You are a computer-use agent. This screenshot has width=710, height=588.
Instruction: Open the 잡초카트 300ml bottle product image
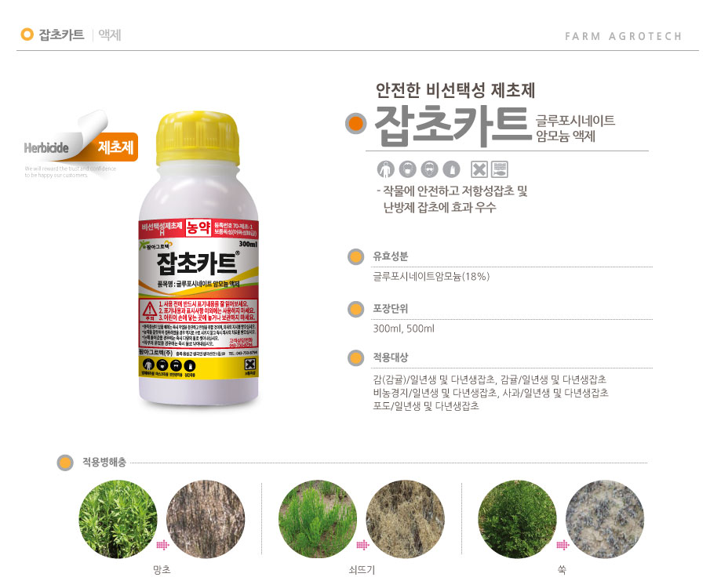198,259
